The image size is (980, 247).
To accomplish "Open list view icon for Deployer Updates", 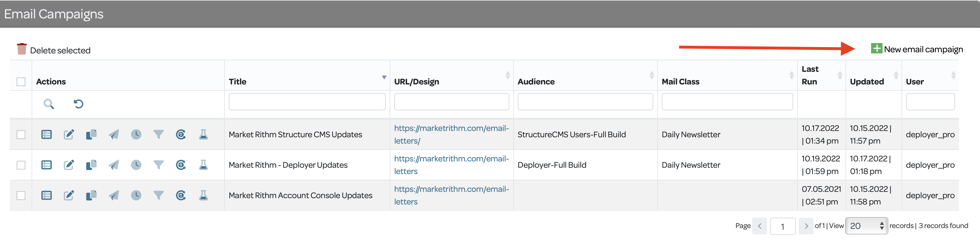I will click(46, 165).
